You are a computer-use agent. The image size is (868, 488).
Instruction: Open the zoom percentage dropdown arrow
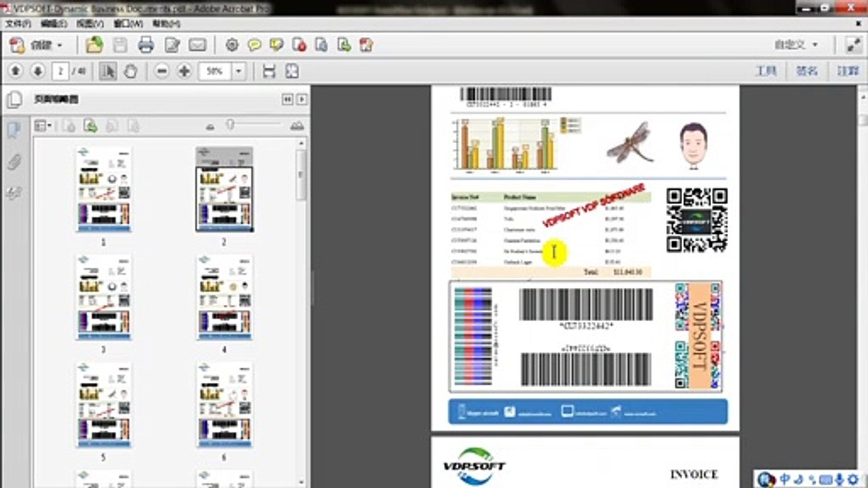(x=239, y=71)
